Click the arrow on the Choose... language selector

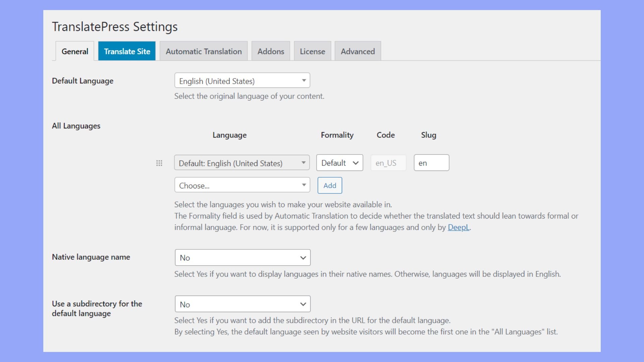click(304, 185)
